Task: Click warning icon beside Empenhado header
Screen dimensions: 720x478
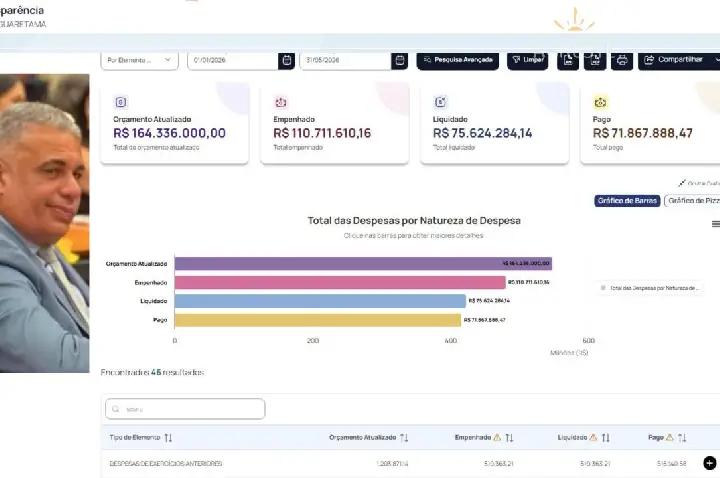Action: point(497,437)
